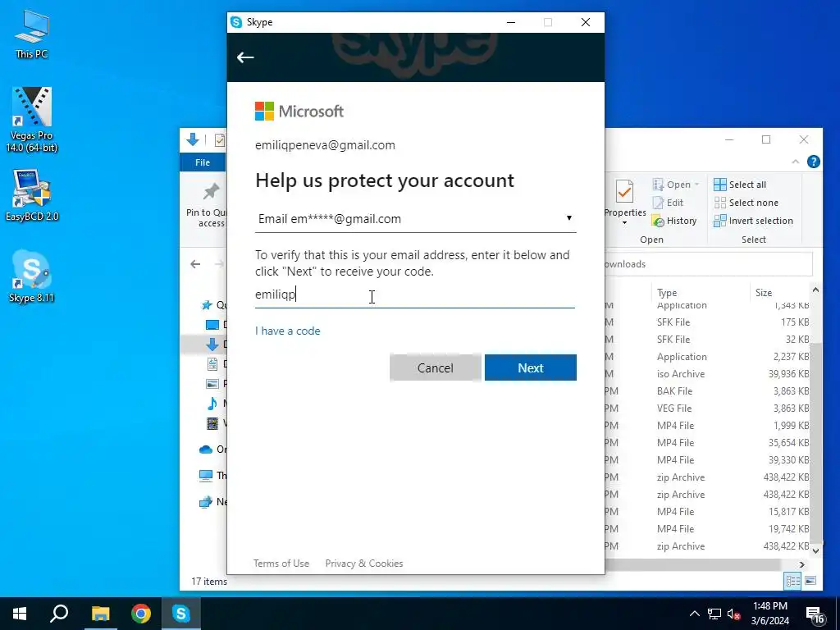The height and width of the screenshot is (630, 840).
Task: Go back with the Skype back arrow
Action: (x=245, y=57)
